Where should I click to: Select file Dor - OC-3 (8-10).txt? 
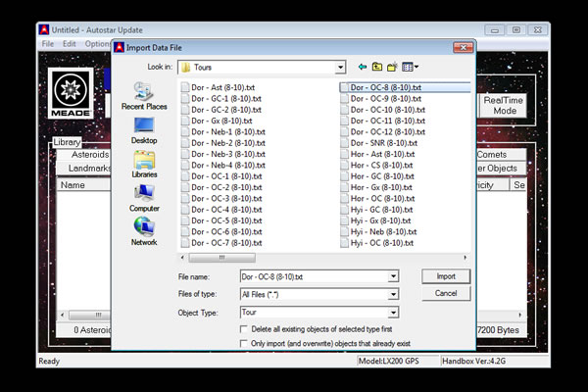pos(221,198)
